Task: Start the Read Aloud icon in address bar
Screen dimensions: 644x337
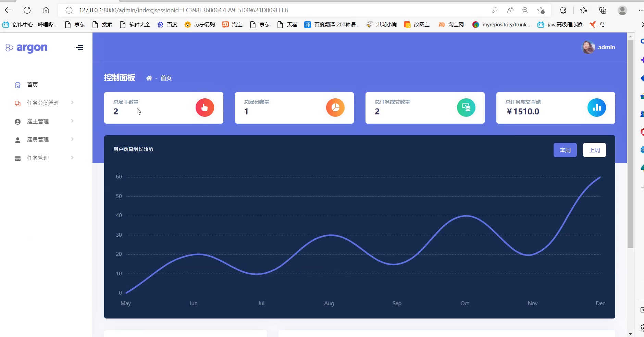Action: [510, 10]
